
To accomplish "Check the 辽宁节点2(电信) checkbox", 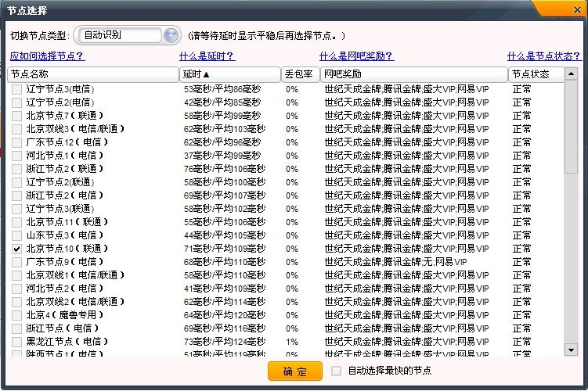I will pos(16,102).
